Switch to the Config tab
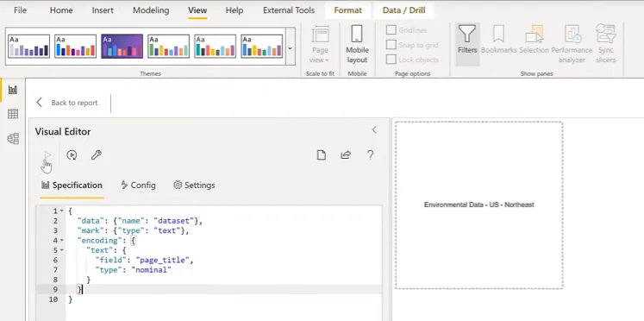644x321 pixels. [139, 186]
